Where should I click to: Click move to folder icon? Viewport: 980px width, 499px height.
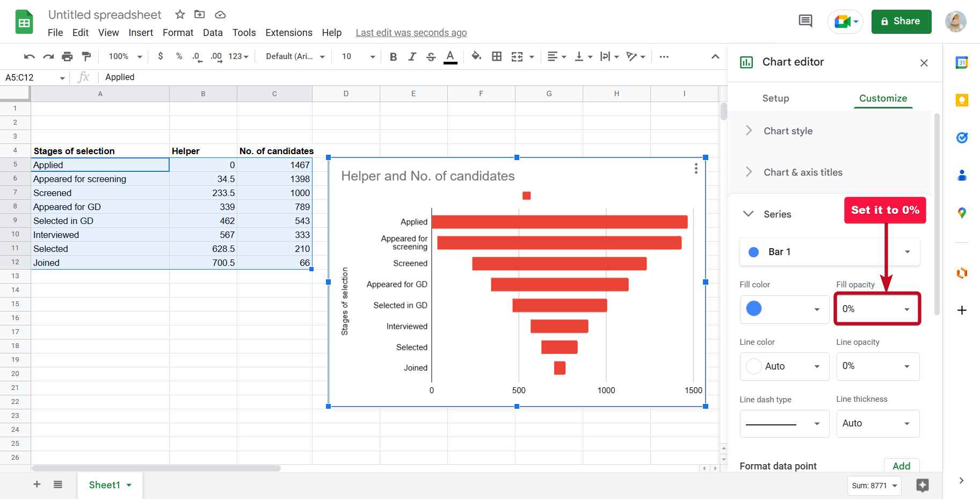pyautogui.click(x=200, y=15)
